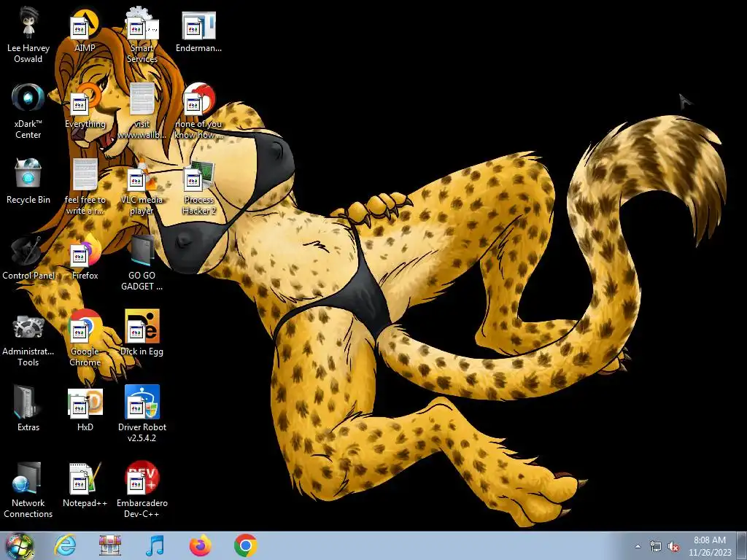Launch the HxD hex editor shortcut
The image size is (747, 560).
tap(85, 409)
